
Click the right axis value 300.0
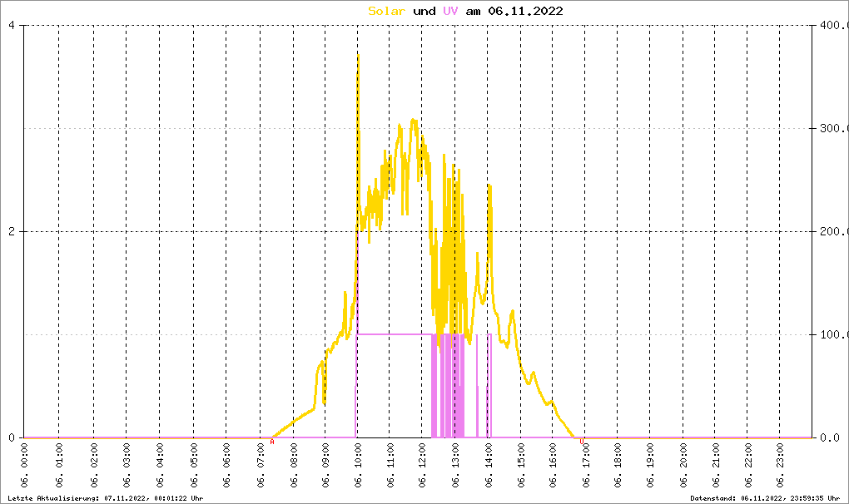[832, 128]
